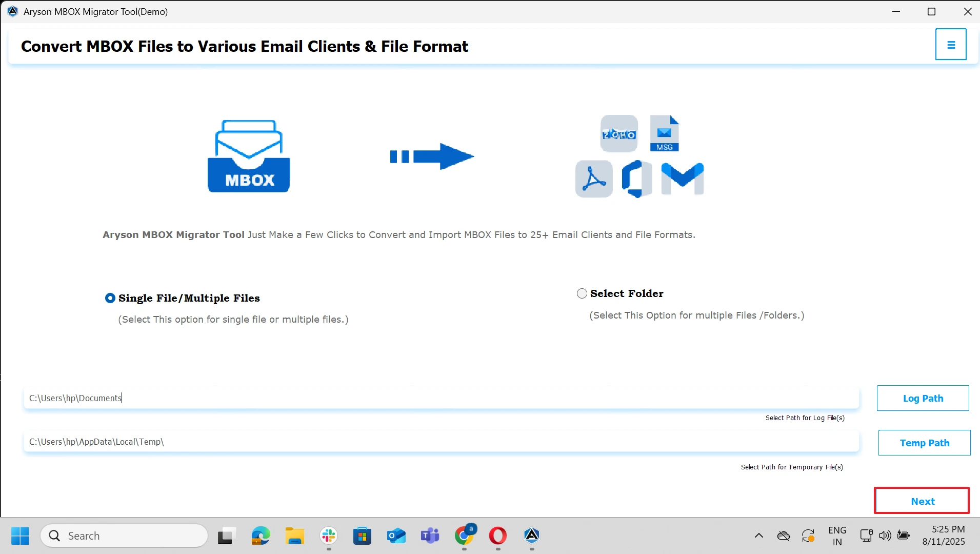Open Microsoft Store from the taskbar

[x=362, y=536]
